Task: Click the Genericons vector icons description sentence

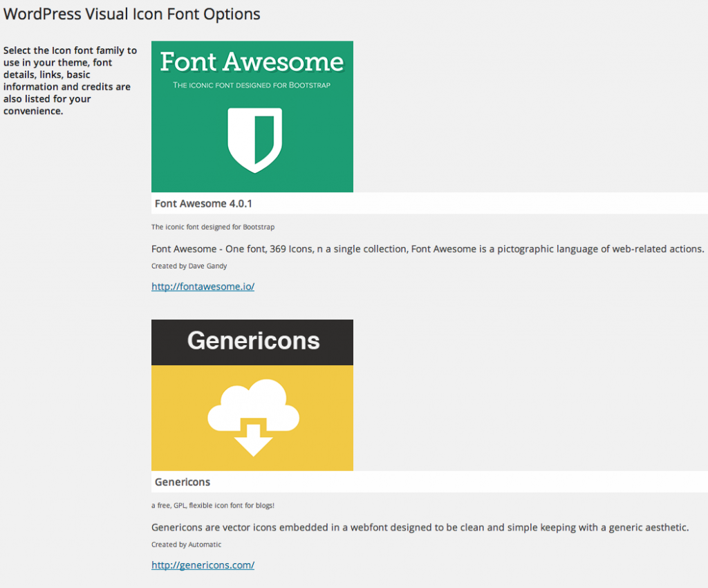Action: [x=420, y=527]
